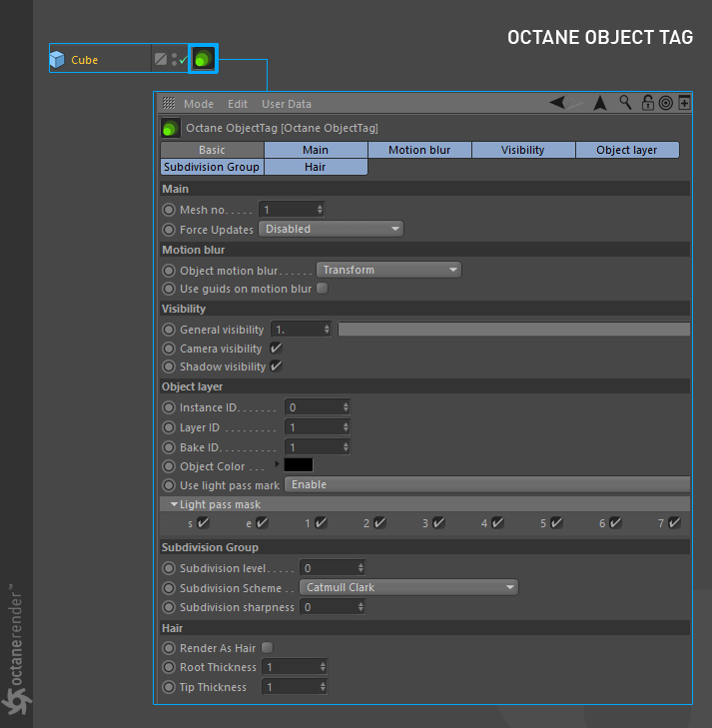Click the Camera visibility animation circle
The width and height of the screenshot is (712, 728).
169,349
